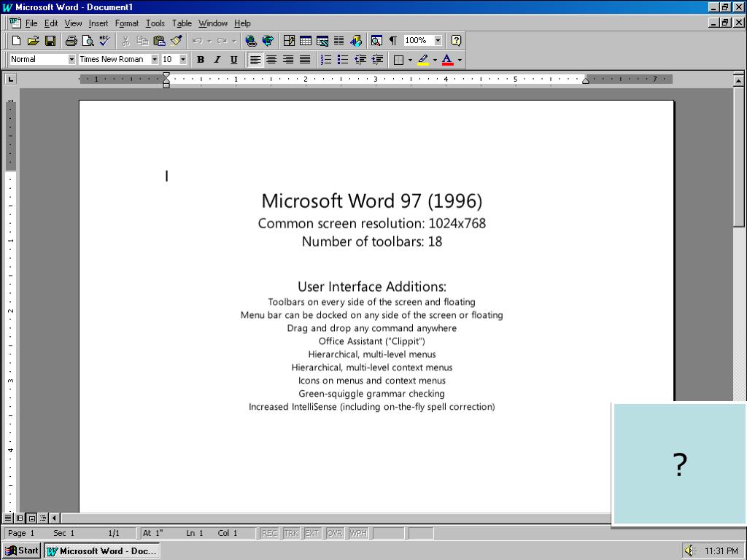The width and height of the screenshot is (747, 560).
Task: Increase the paragraph indent
Action: [377, 60]
